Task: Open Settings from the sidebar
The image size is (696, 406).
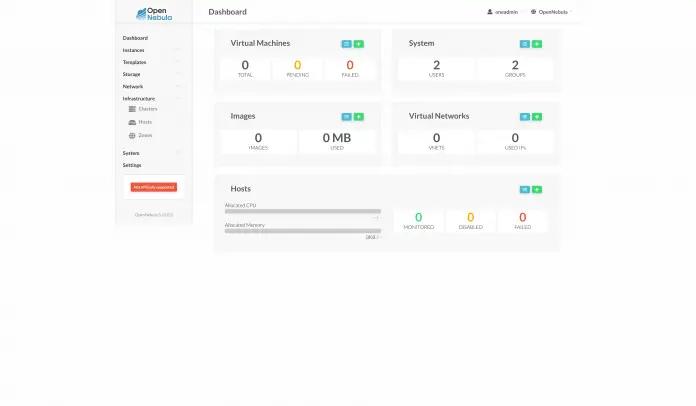Action: (x=132, y=165)
